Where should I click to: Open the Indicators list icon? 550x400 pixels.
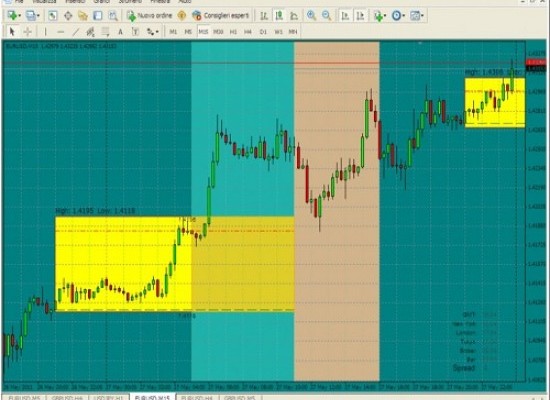click(x=378, y=16)
